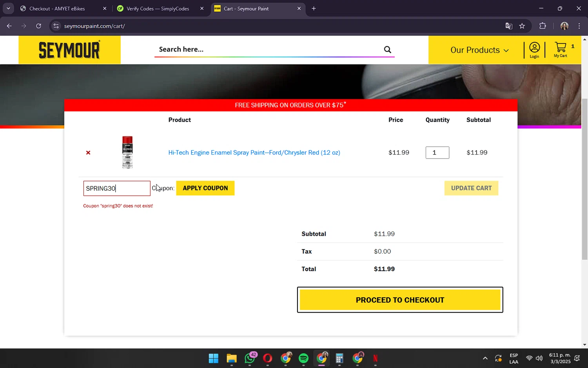Open Netflix from taskbar
The image size is (588, 368).
tap(376, 358)
